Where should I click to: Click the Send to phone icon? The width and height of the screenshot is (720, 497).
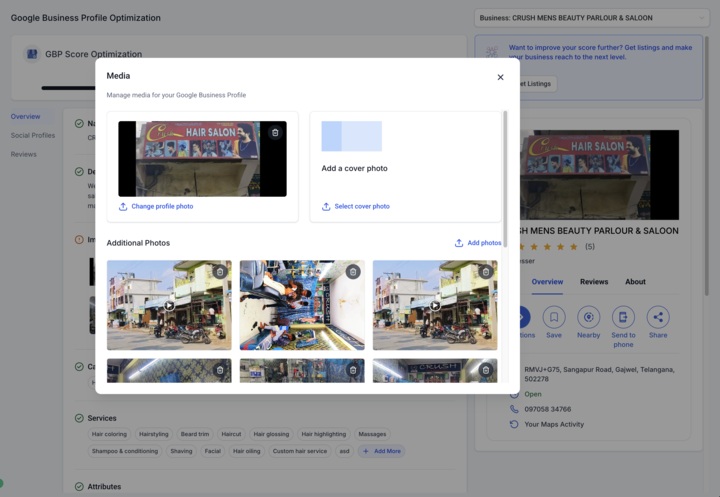point(623,317)
